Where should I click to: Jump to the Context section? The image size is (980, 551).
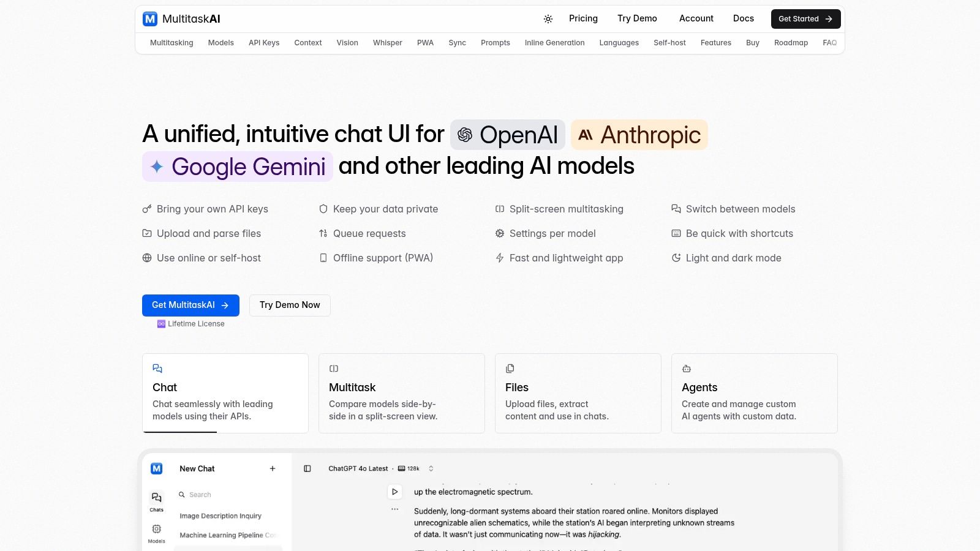pyautogui.click(x=308, y=43)
